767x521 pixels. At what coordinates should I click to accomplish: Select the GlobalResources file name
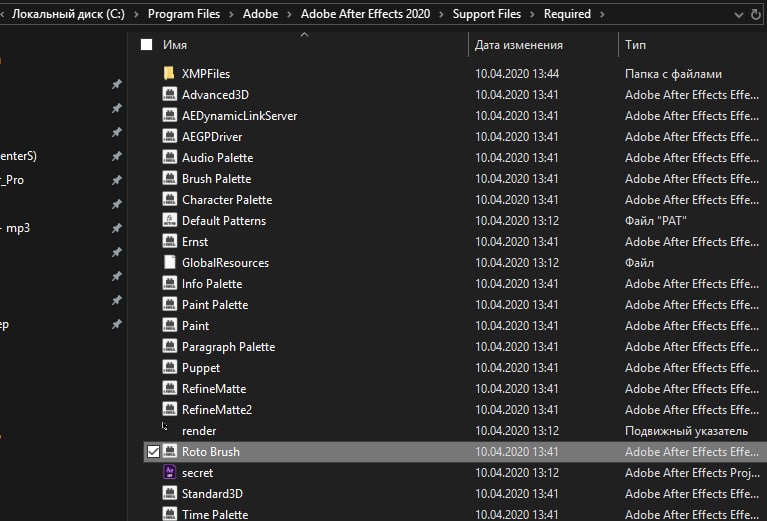pos(226,263)
